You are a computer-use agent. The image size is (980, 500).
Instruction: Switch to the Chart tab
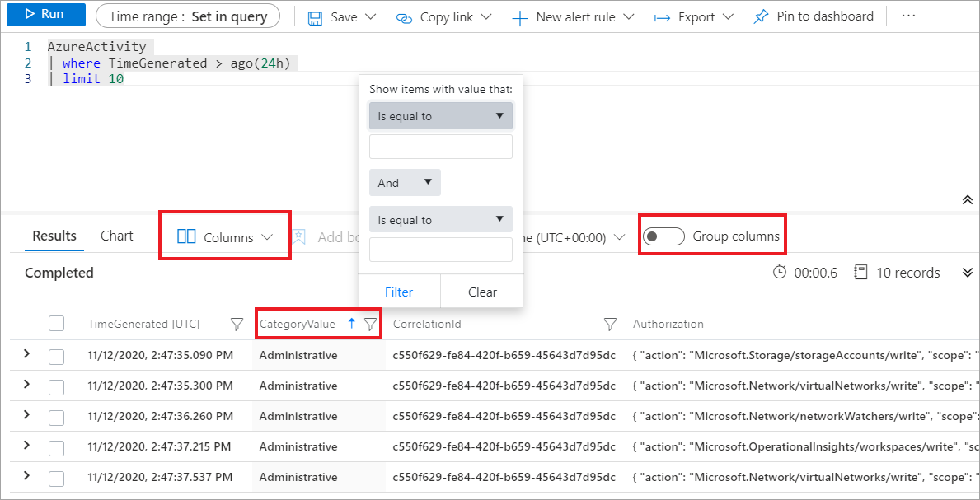click(x=115, y=236)
